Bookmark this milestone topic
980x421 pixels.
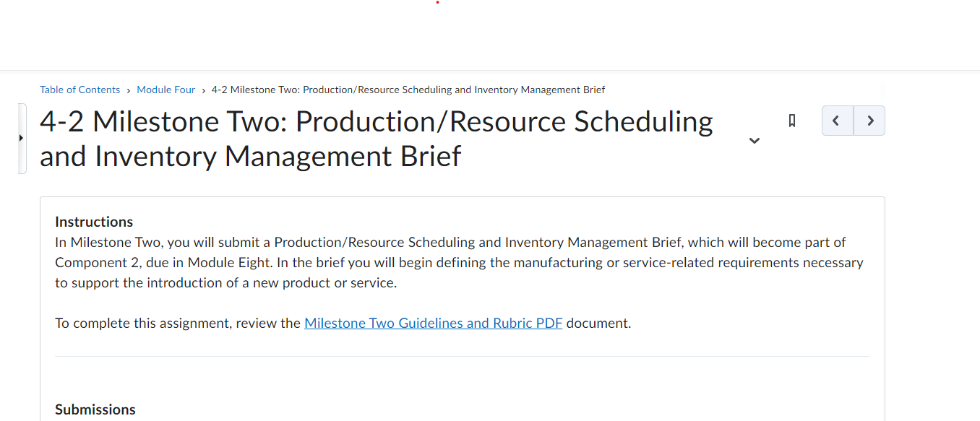pos(792,121)
